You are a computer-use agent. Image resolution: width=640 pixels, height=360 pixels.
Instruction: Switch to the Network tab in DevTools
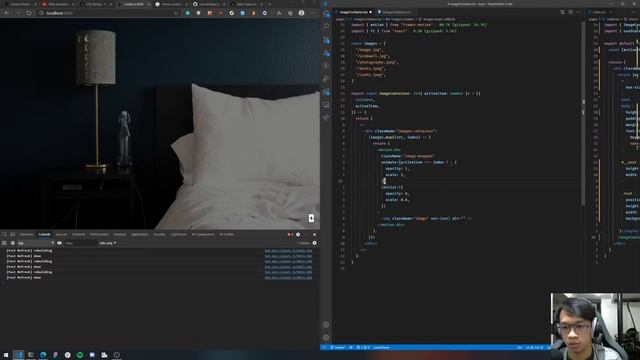tap(78, 234)
